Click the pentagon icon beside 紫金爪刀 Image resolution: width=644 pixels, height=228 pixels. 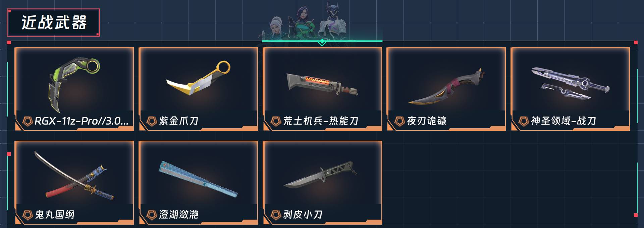coord(152,121)
